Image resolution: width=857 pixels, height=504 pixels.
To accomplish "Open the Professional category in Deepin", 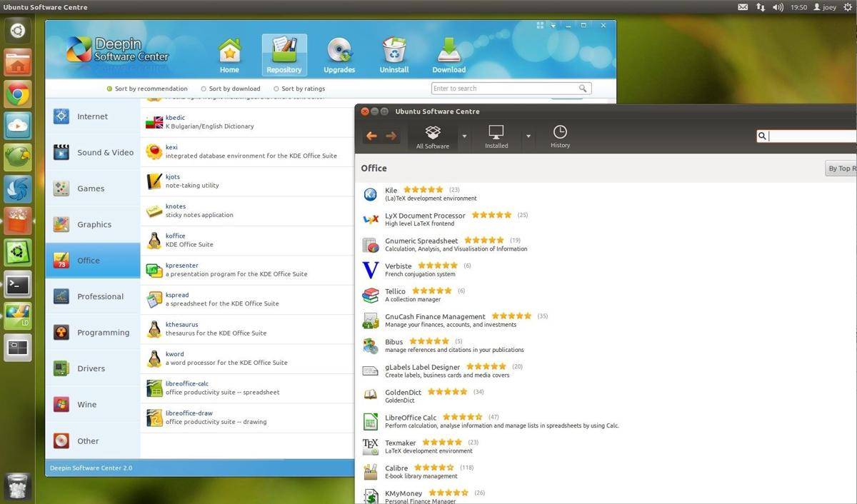I will click(93, 296).
